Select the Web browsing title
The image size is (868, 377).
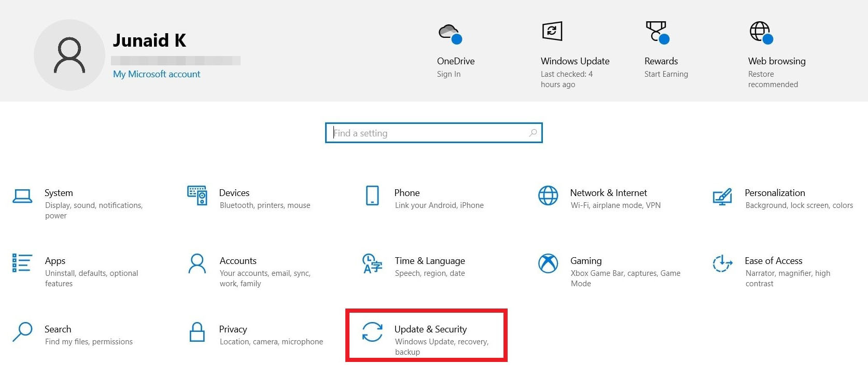pyautogui.click(x=777, y=61)
